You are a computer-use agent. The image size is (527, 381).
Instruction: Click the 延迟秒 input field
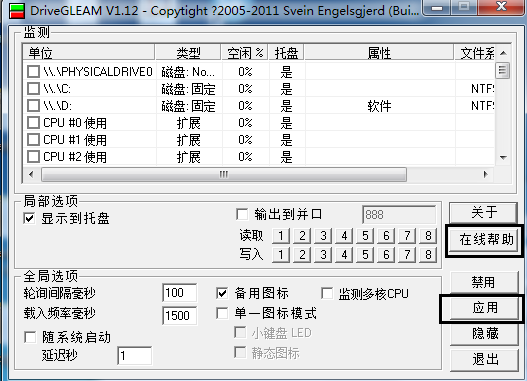135,355
